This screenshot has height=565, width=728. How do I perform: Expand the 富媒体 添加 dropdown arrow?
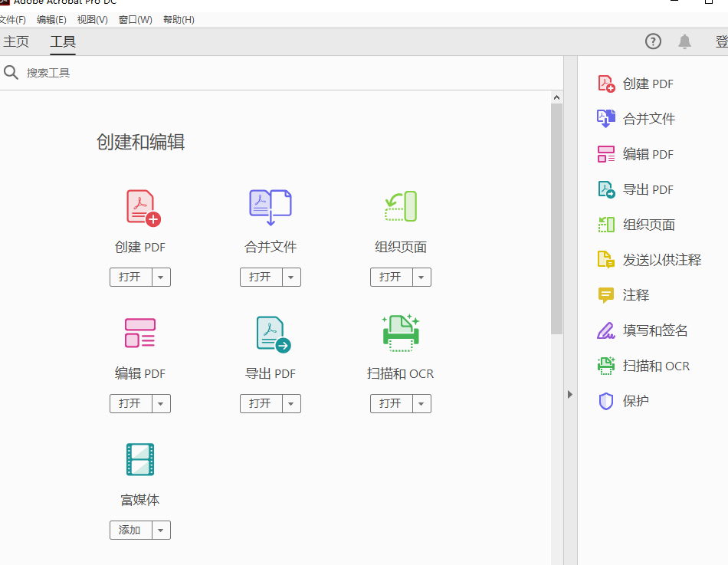(x=162, y=530)
